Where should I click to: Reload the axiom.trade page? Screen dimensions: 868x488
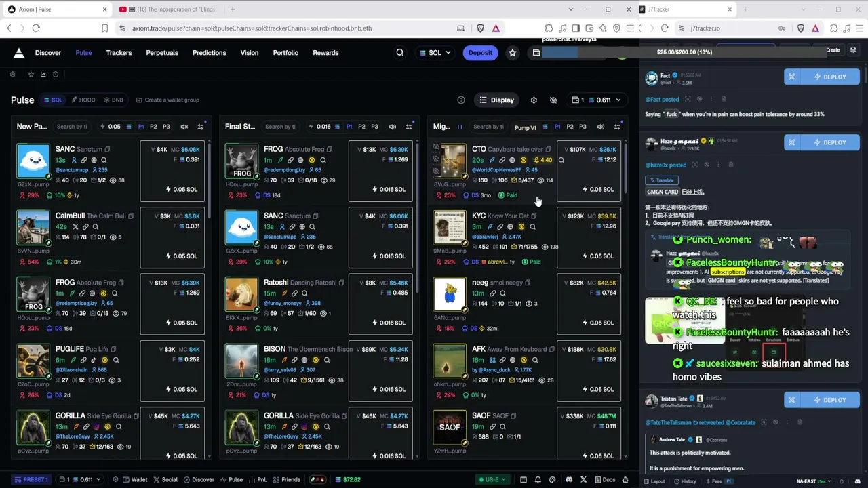click(x=36, y=28)
